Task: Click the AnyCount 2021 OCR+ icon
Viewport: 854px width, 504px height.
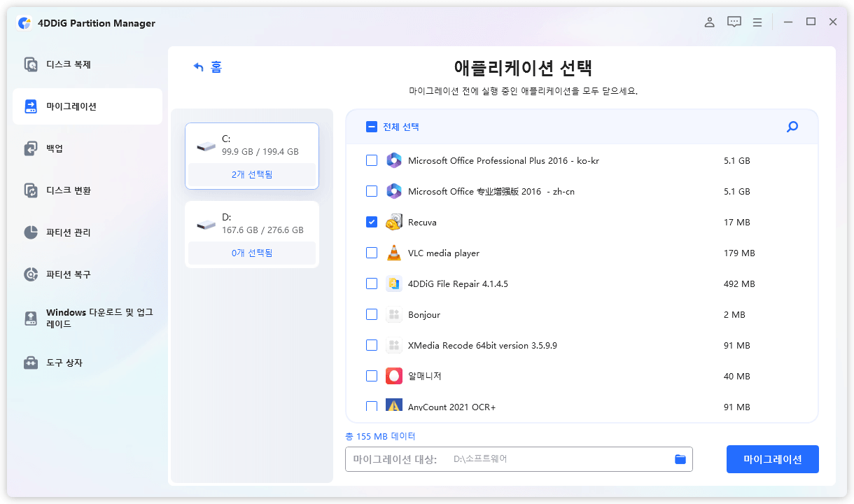Action: point(394,406)
